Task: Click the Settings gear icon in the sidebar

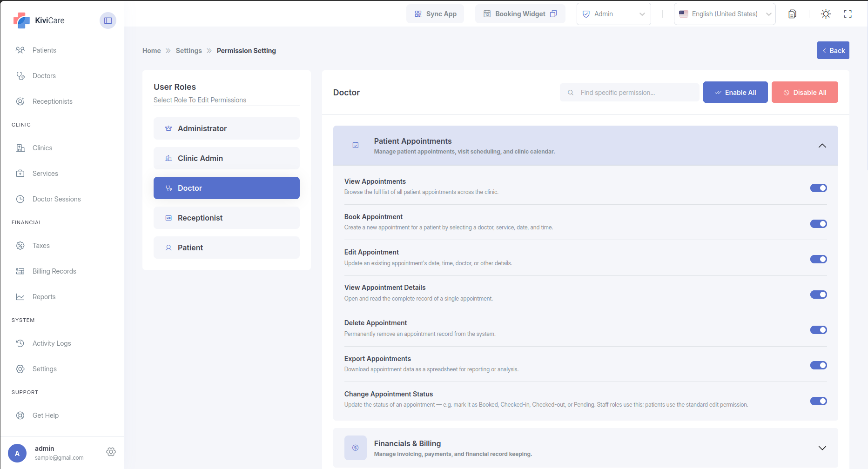Action: pos(20,369)
